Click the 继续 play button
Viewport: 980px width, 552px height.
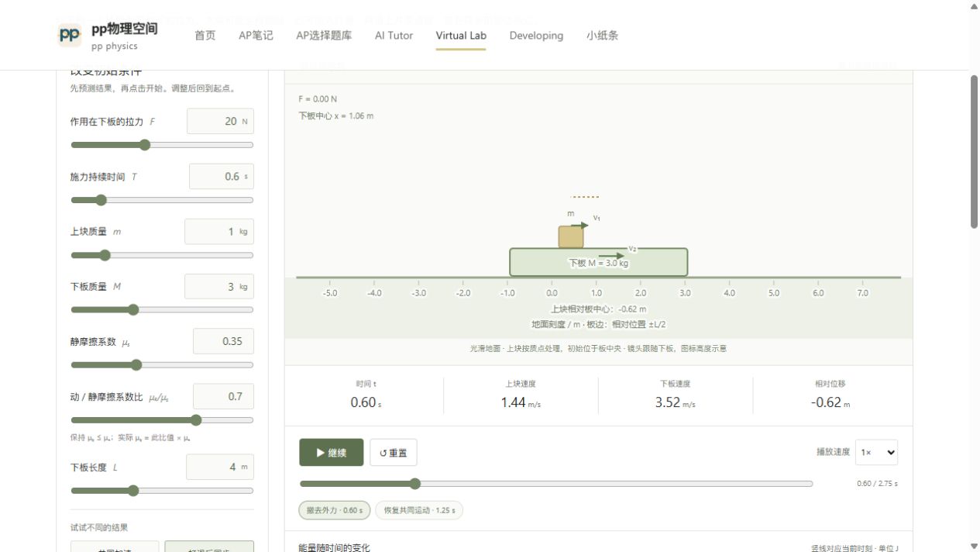(331, 453)
